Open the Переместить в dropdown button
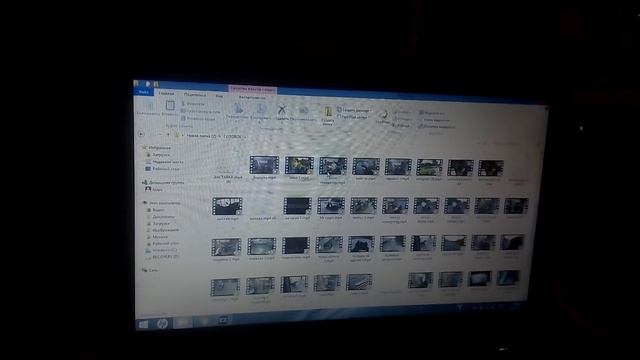Image resolution: width=640 pixels, height=360 pixels. [238, 111]
